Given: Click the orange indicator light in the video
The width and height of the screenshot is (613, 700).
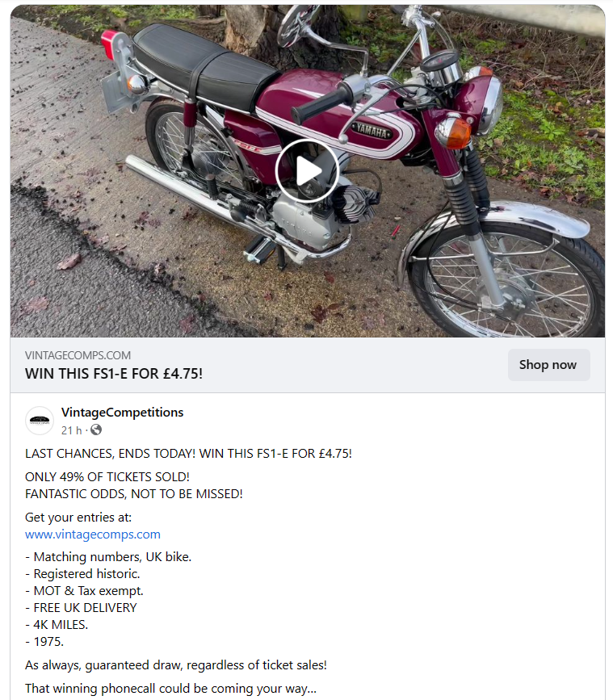Looking at the screenshot, I should click(454, 132).
